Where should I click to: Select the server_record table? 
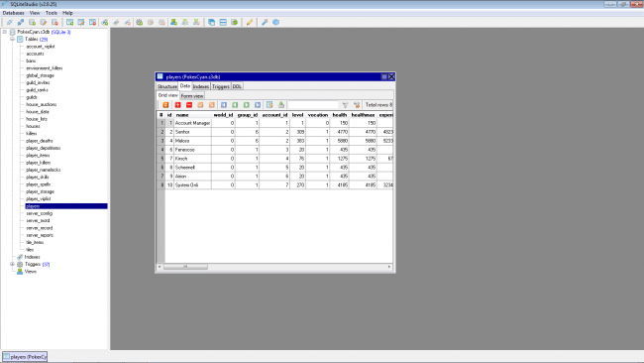point(39,228)
